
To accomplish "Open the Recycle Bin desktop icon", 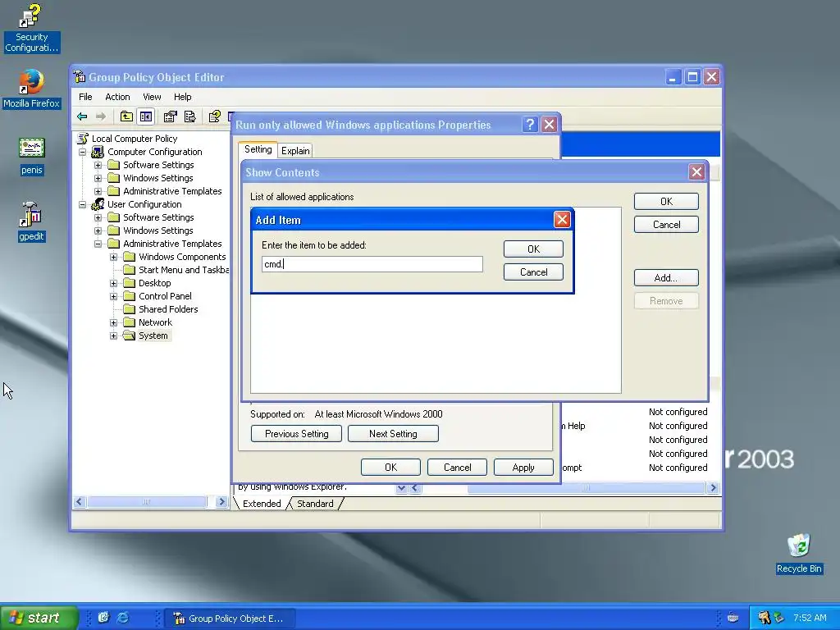I will click(799, 554).
